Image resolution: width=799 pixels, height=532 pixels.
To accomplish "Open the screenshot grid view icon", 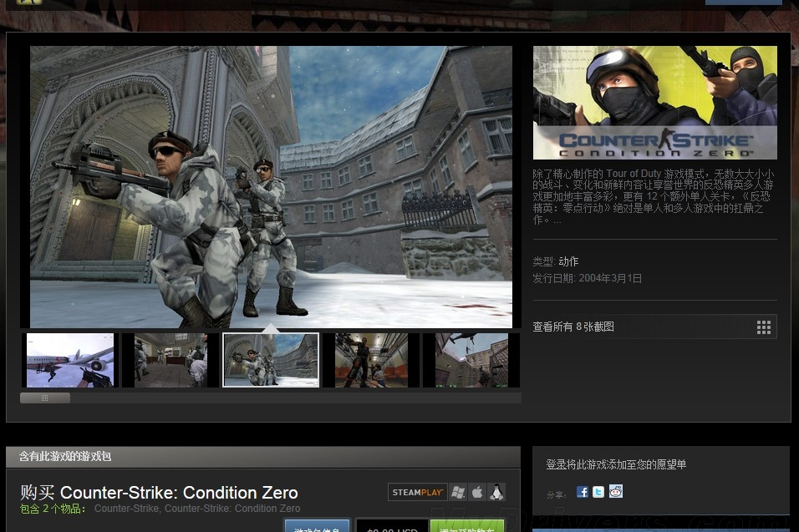I will pos(763,327).
